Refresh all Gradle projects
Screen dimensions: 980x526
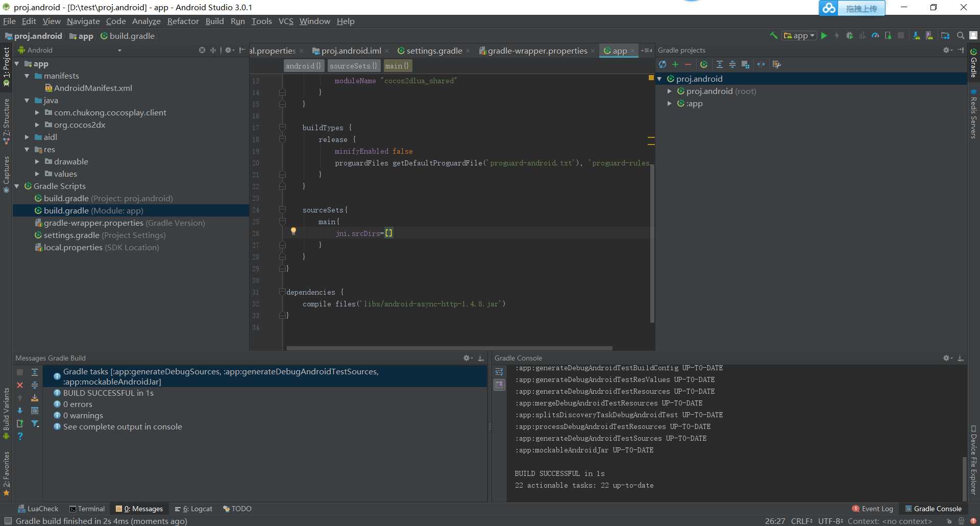point(663,64)
